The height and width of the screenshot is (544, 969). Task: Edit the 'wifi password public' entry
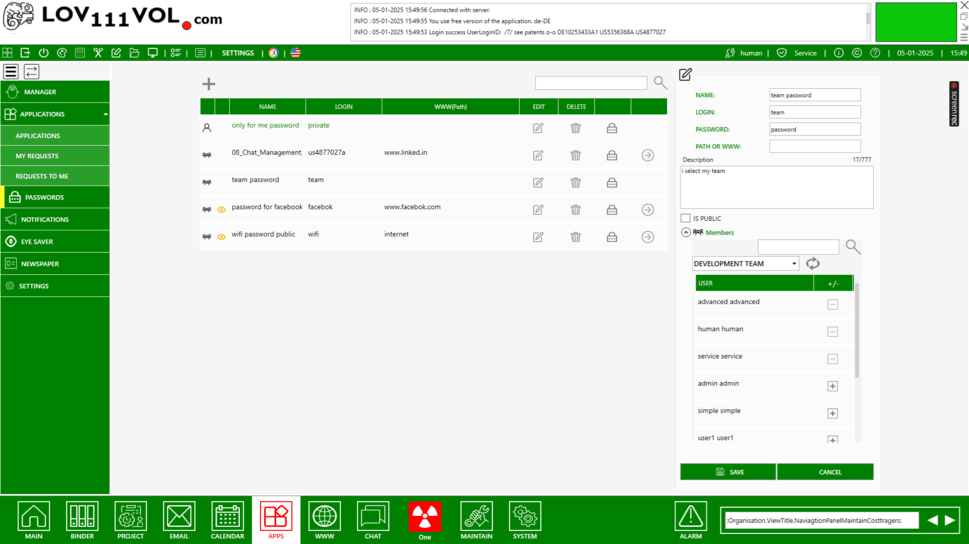pyautogui.click(x=538, y=237)
